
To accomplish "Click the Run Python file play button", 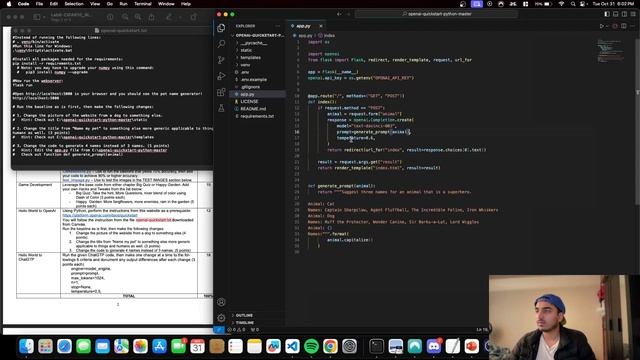I will (601, 26).
